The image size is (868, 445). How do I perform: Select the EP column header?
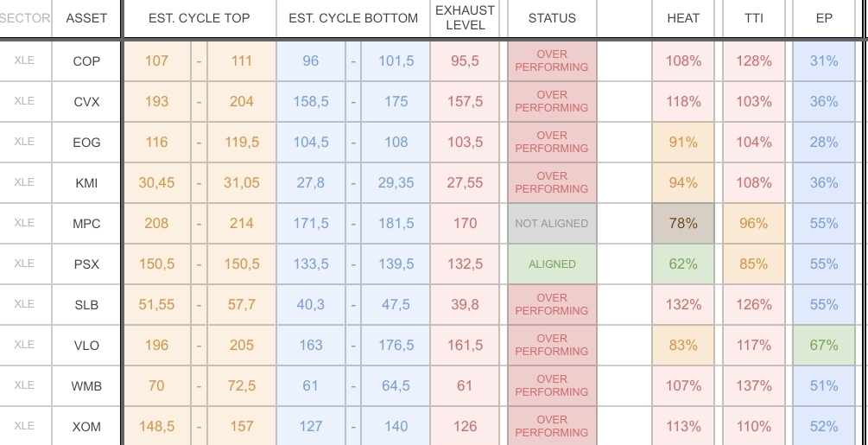click(x=824, y=17)
